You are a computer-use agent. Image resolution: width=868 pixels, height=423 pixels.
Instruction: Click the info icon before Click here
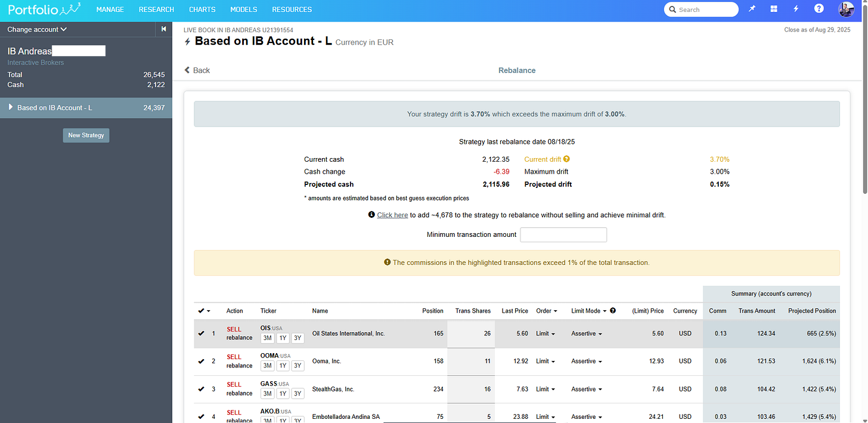371,215
